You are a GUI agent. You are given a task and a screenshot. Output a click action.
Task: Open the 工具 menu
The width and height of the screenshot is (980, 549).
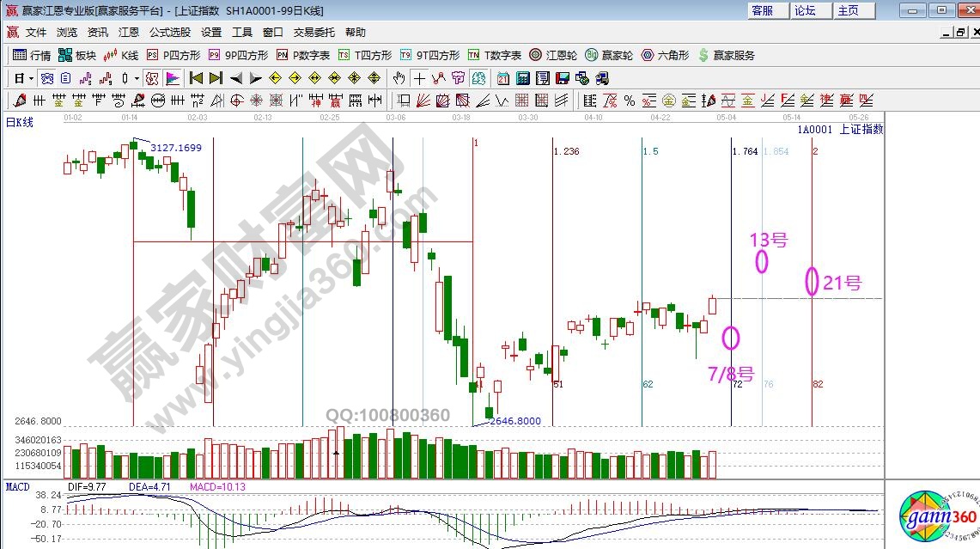click(242, 33)
